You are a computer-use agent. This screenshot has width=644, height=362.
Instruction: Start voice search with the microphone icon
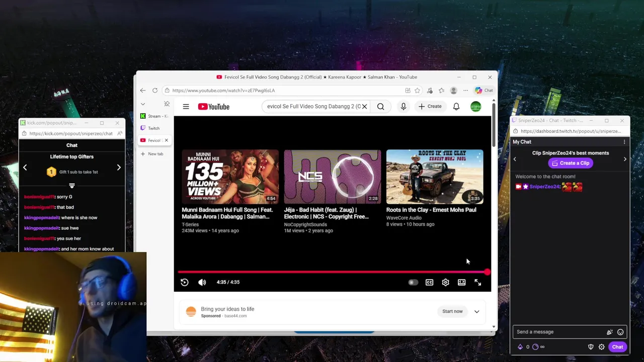(x=403, y=107)
